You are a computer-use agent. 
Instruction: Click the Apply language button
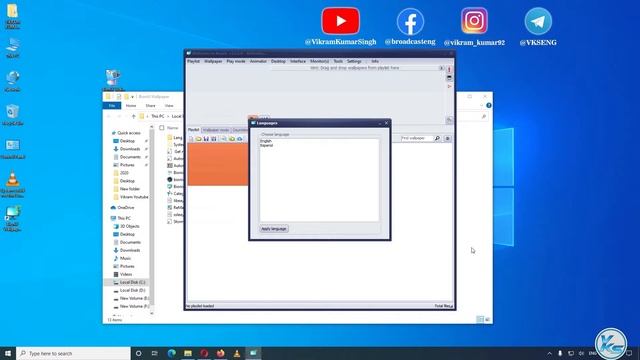[x=274, y=229]
